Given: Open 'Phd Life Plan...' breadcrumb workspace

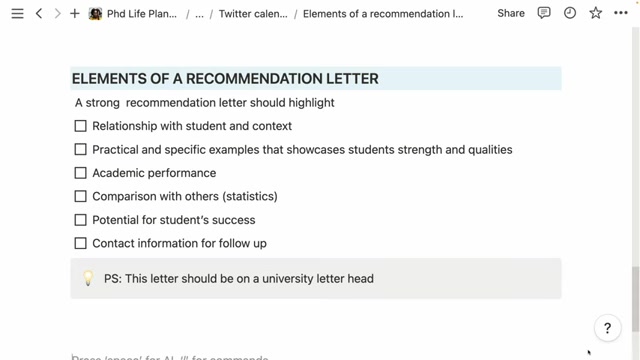Looking at the screenshot, I should 133,14.
